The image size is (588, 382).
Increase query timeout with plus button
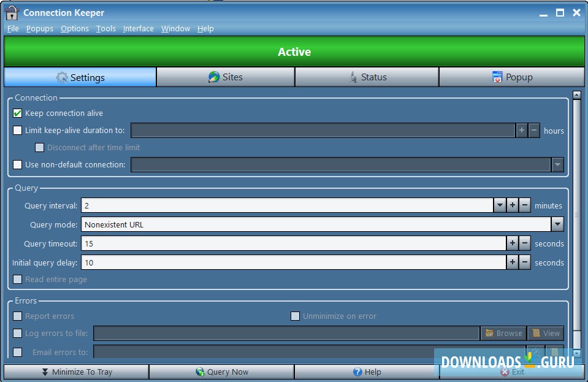[512, 243]
